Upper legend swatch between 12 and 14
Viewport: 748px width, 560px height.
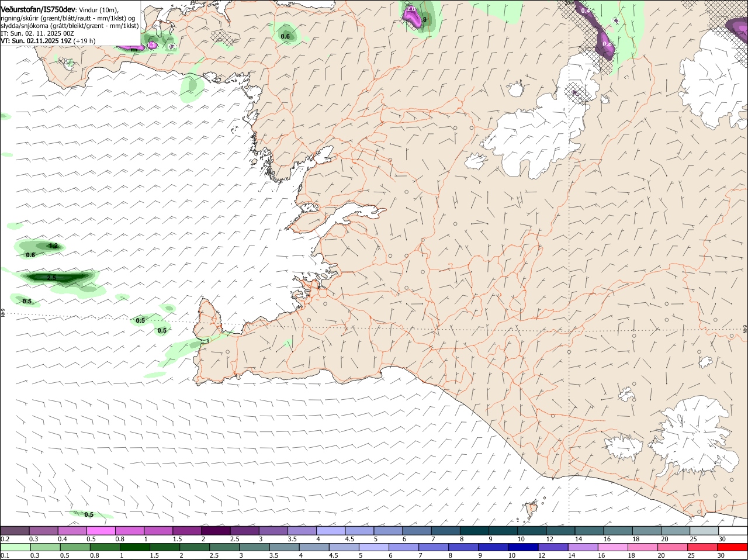(560, 531)
